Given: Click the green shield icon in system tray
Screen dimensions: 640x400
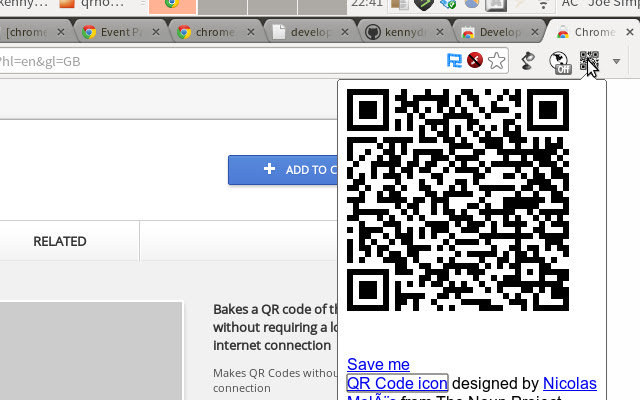Looking at the screenshot, I should click(x=424, y=4).
